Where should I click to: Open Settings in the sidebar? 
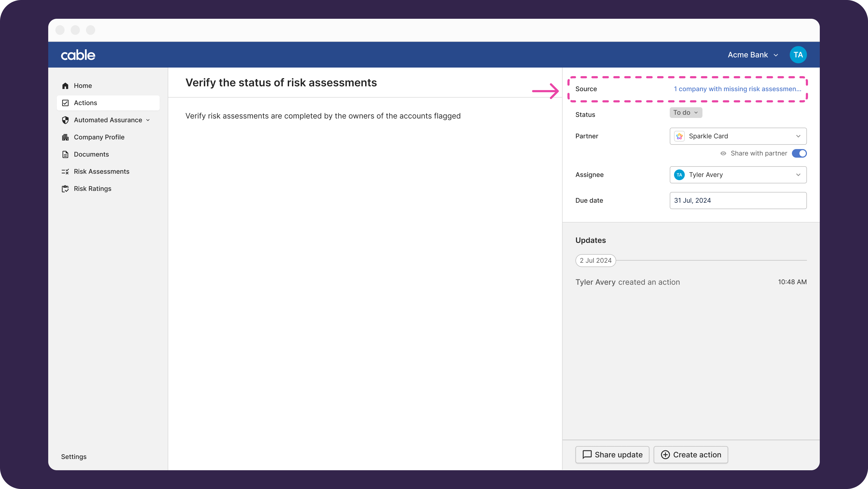(x=74, y=457)
